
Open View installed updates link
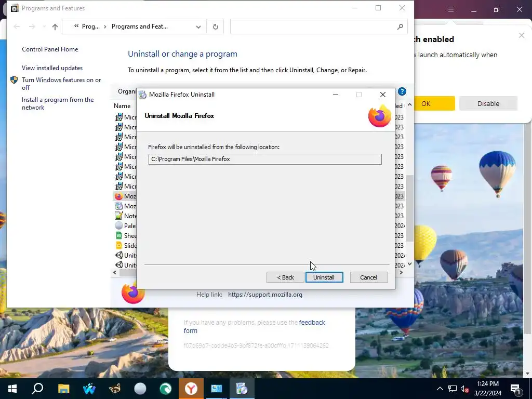52,68
